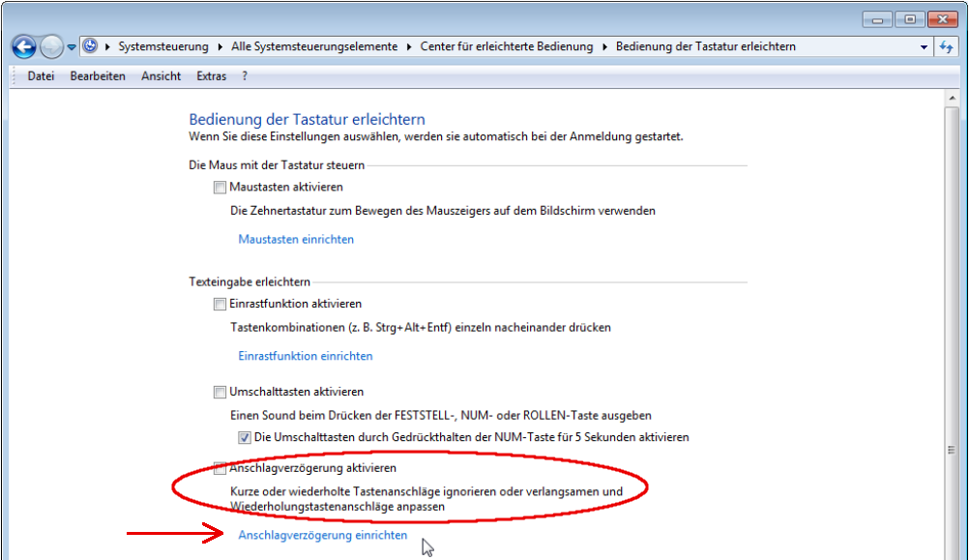Open the ? help menu
Viewport: 970px width, 560px height.
pos(245,76)
